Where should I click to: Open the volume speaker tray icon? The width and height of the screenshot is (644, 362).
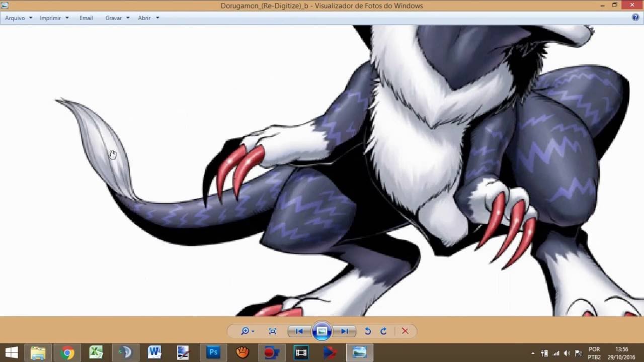pyautogui.click(x=567, y=353)
